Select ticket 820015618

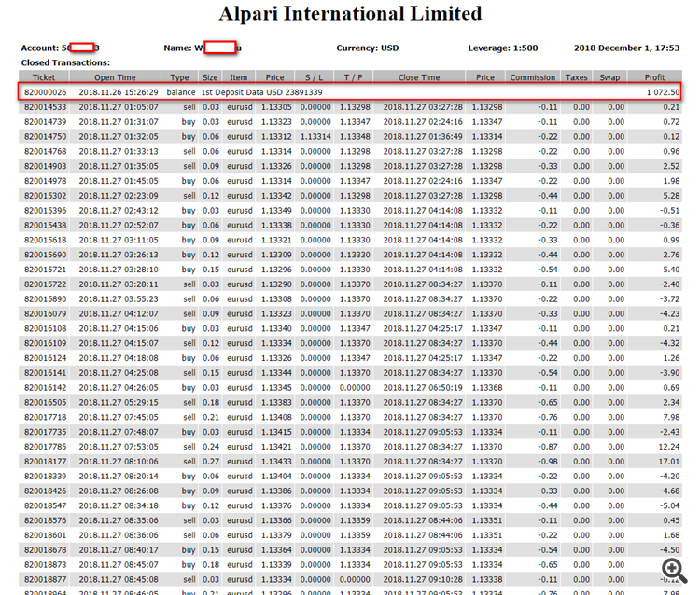[x=45, y=240]
